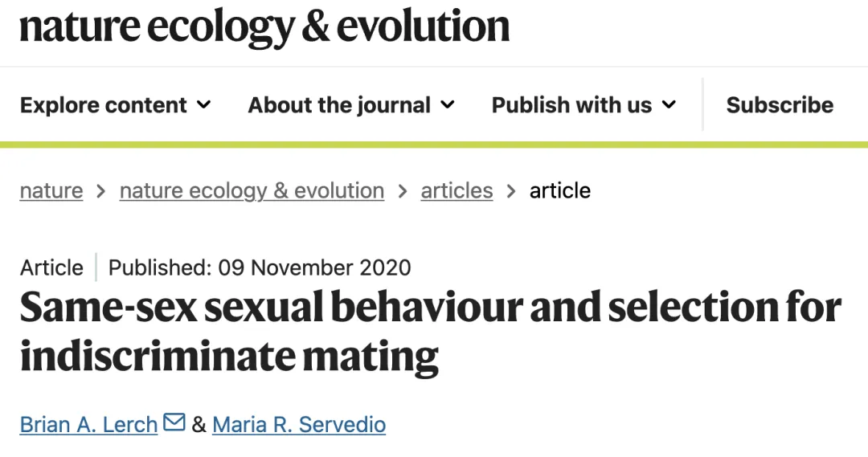This screenshot has width=868, height=457.
Task: Expand the chevron next to Explore content
Action: click(204, 104)
